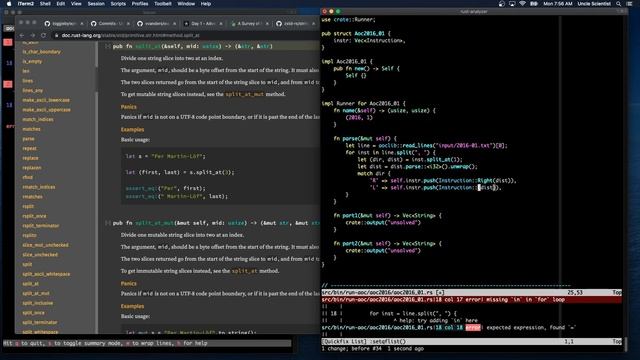The height and width of the screenshot is (360, 640).
Task: Click the battery status icon
Action: point(533,4)
